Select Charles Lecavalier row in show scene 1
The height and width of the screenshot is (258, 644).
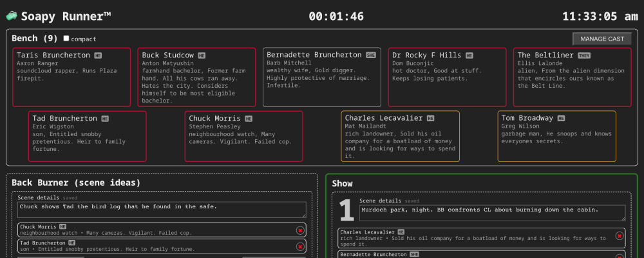(x=481, y=238)
